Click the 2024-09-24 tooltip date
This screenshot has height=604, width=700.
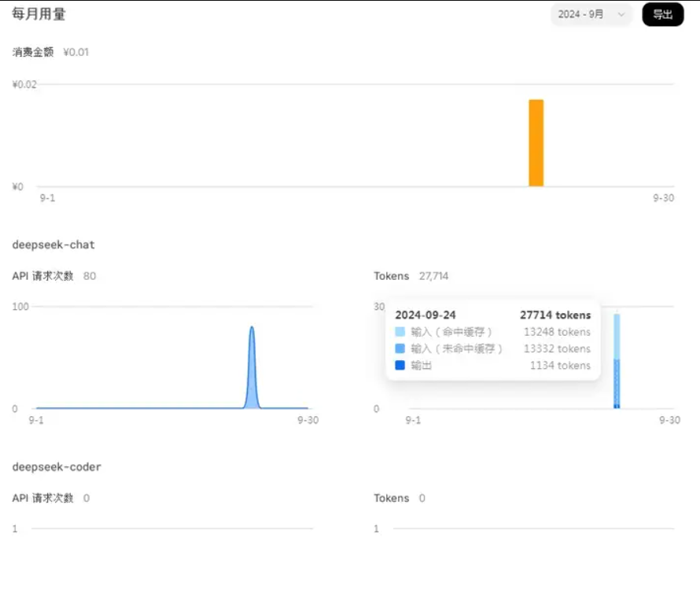(426, 315)
